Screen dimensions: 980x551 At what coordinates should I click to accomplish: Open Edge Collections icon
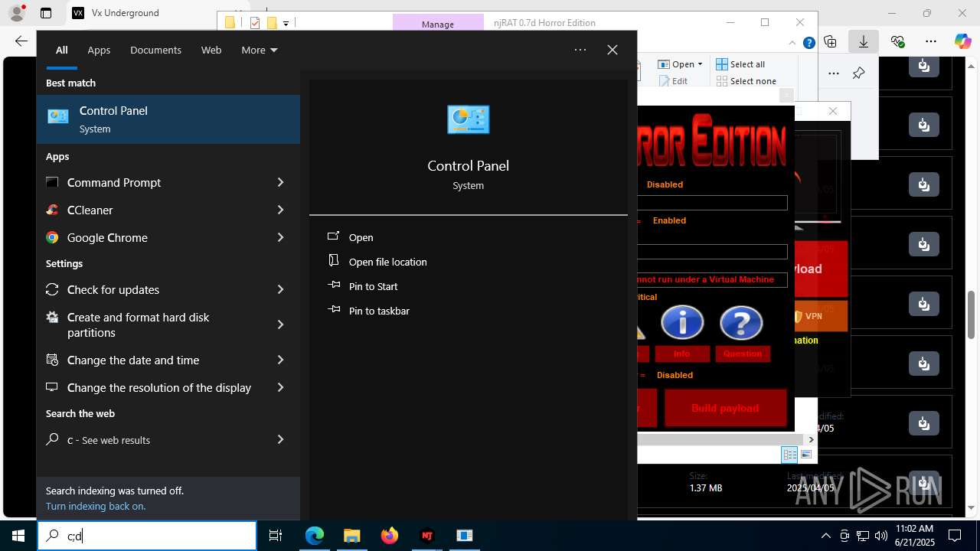click(x=830, y=41)
